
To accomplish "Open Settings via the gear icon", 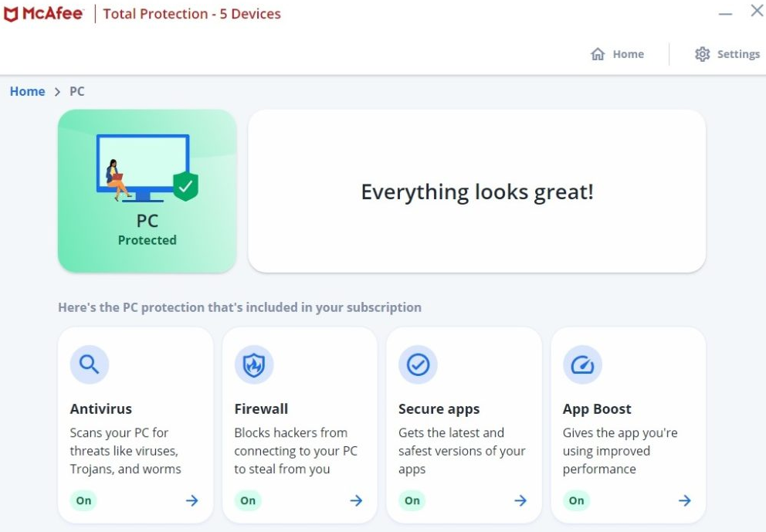I will (702, 54).
